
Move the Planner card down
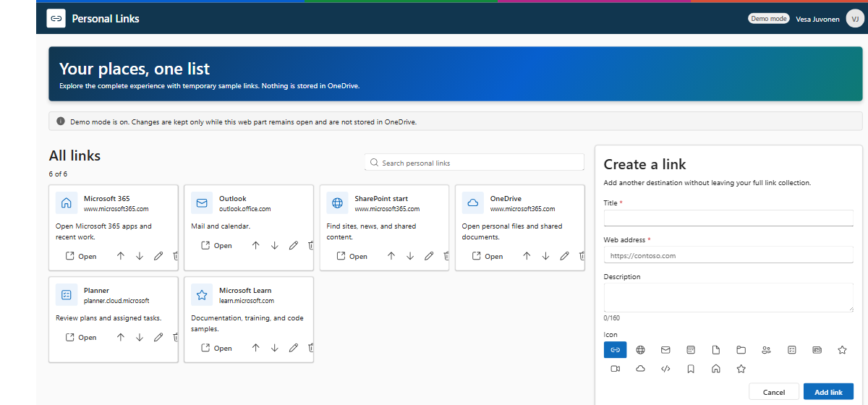pos(140,337)
